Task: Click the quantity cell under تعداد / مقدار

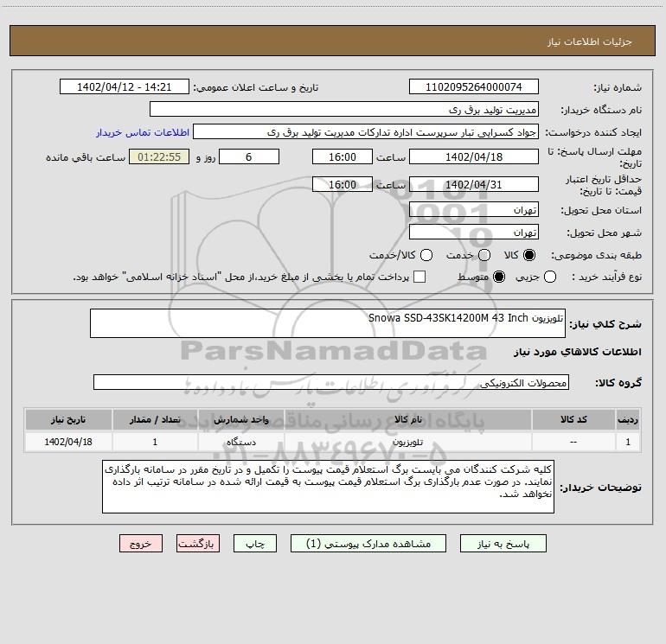Action: point(155,442)
